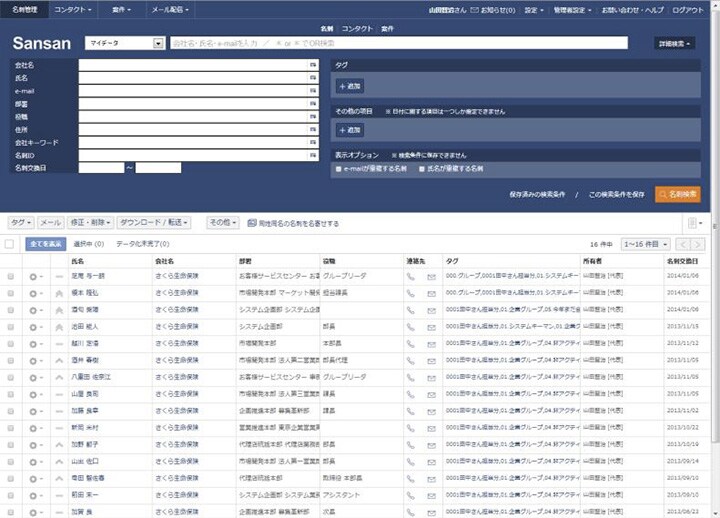Click mail icon in the 2013/09/14 row

431,462
